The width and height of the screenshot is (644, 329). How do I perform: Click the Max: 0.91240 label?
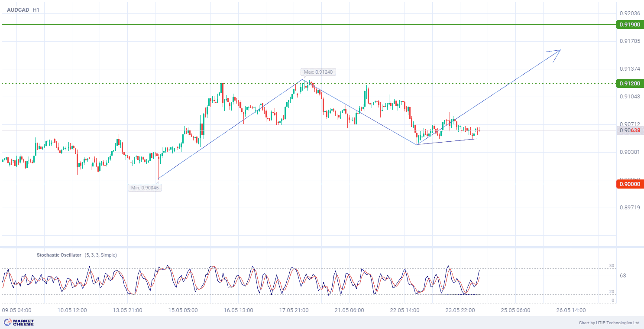pos(319,72)
